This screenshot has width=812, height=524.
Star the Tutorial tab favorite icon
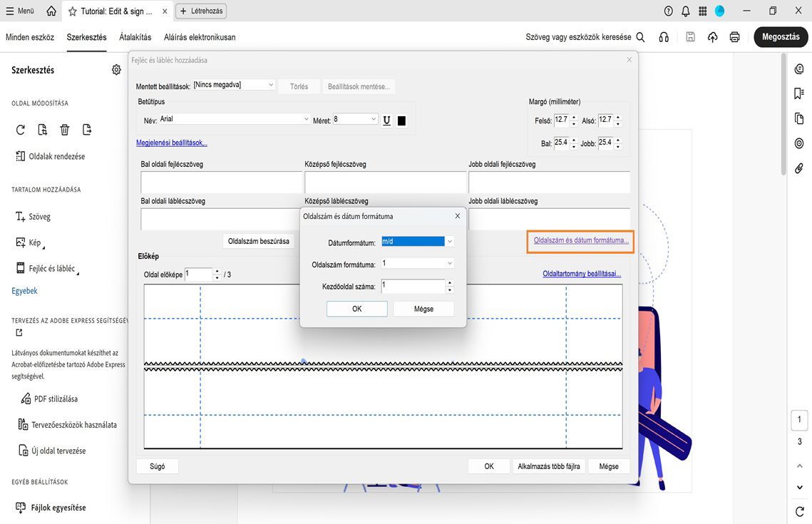click(73, 11)
